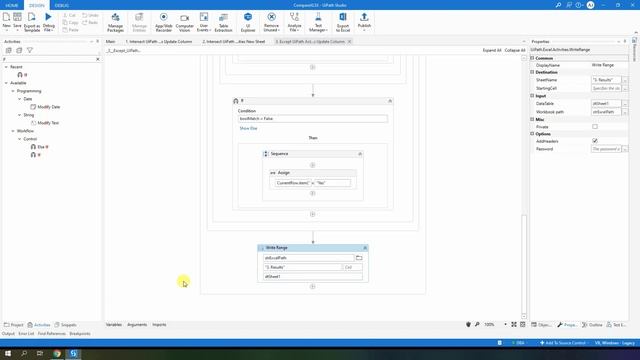The height and width of the screenshot is (360, 640).
Task: Click the Show Else link
Action: [248, 129]
